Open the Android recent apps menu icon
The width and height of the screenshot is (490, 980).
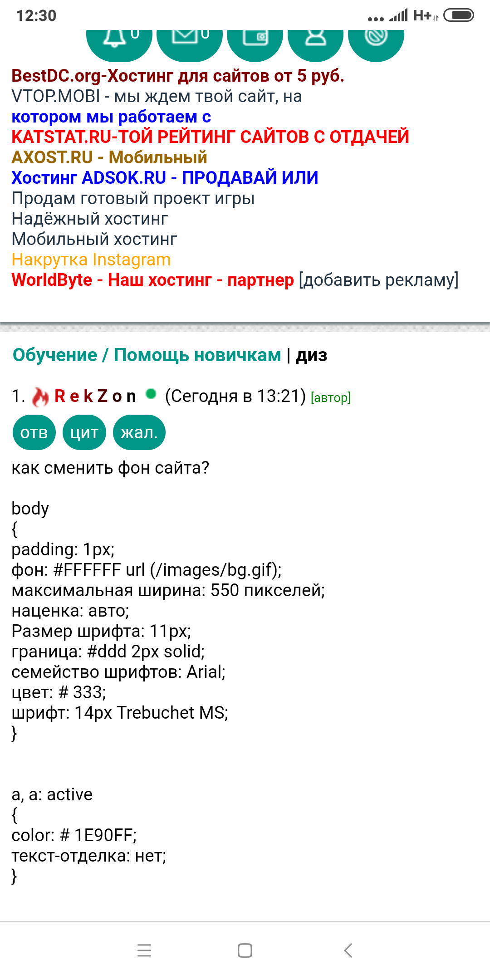144,951
